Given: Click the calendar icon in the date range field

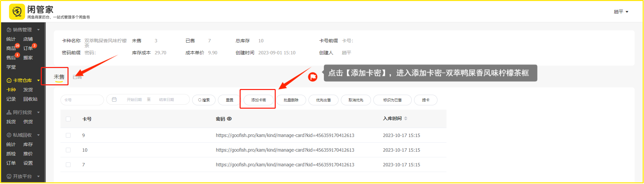Looking at the screenshot, I should tap(114, 100).
